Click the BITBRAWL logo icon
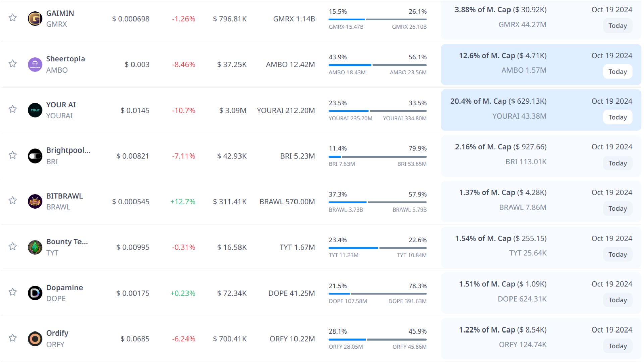The image size is (644, 362). pos(35,201)
